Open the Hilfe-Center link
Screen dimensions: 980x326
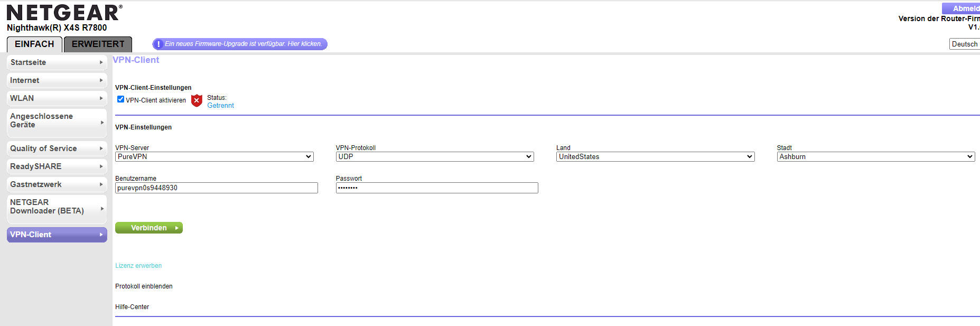click(132, 307)
